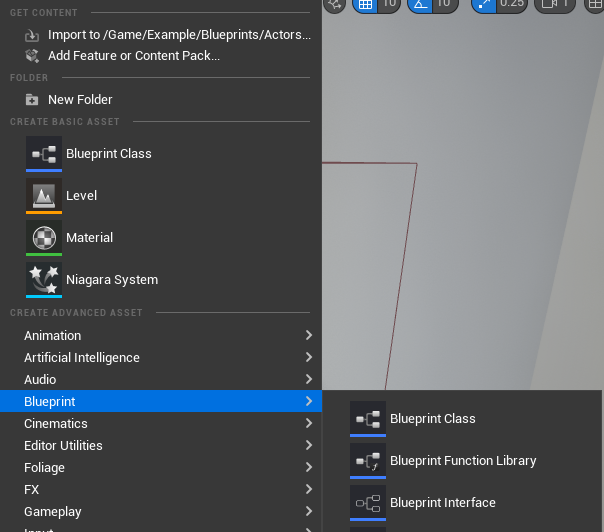
Task: Toggle scale snapping in the viewport toolbar
Action: click(484, 5)
